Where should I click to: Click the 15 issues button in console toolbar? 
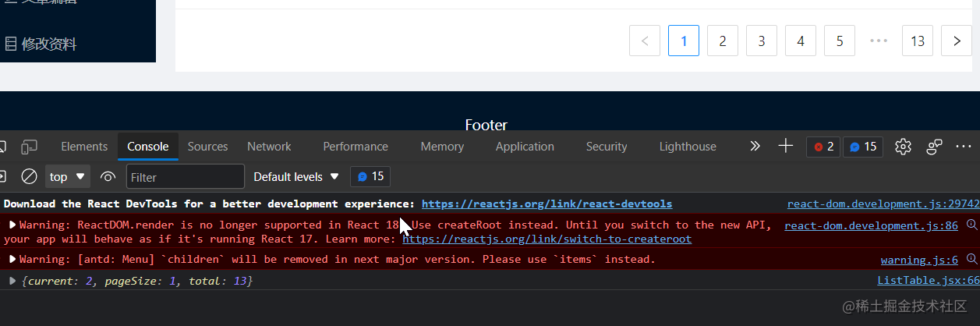pos(370,176)
